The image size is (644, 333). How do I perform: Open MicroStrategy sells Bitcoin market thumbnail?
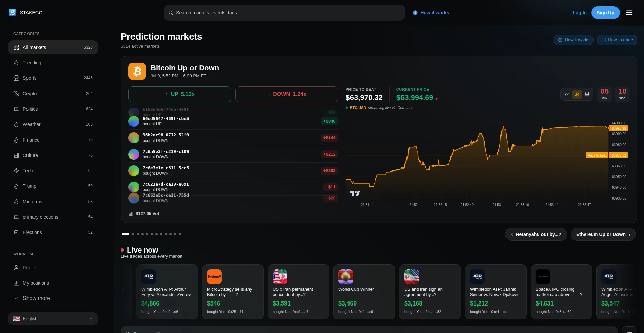click(x=214, y=277)
